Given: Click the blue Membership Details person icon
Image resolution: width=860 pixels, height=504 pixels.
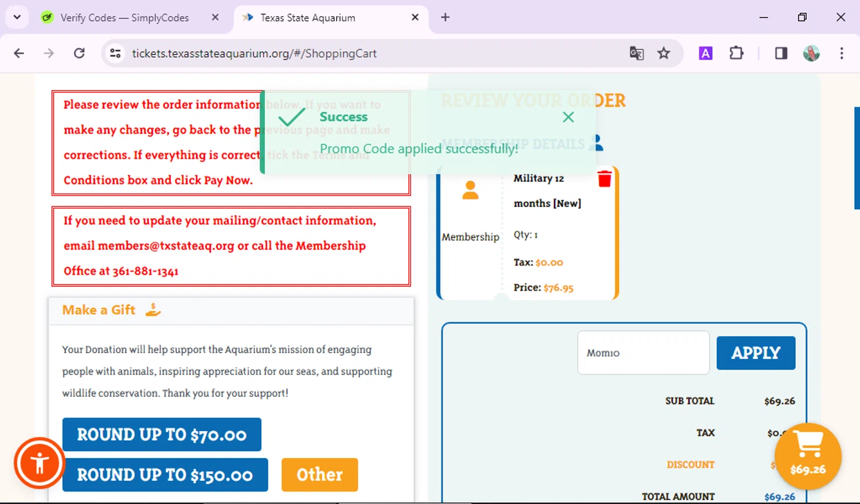Looking at the screenshot, I should 596,142.
